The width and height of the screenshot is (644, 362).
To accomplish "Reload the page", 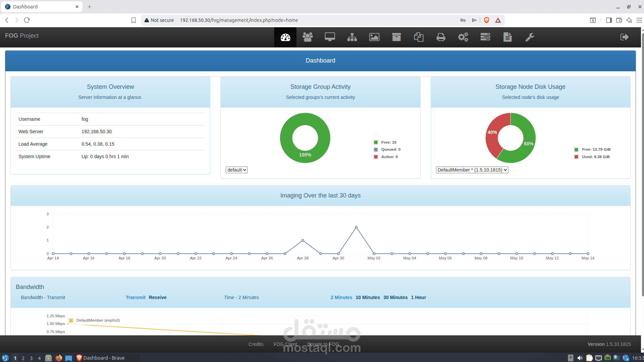I will coord(27,20).
